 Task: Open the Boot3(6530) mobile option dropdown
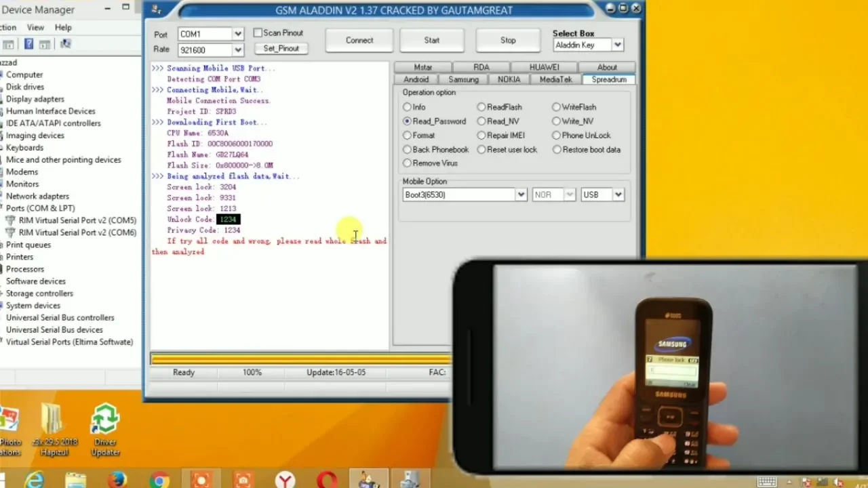(521, 195)
